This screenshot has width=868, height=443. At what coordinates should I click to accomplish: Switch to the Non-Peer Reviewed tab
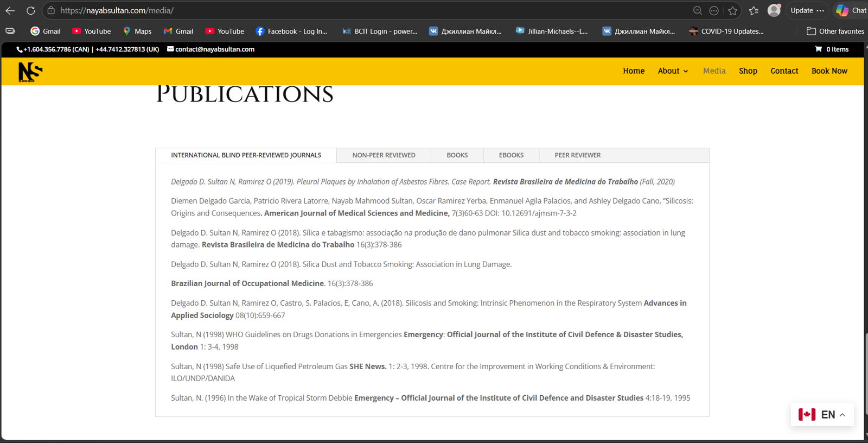click(384, 155)
